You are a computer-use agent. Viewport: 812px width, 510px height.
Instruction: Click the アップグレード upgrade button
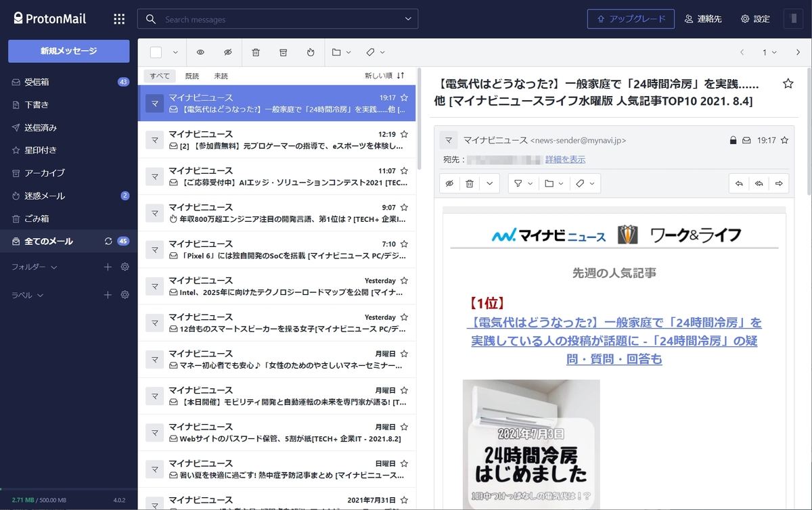point(631,19)
